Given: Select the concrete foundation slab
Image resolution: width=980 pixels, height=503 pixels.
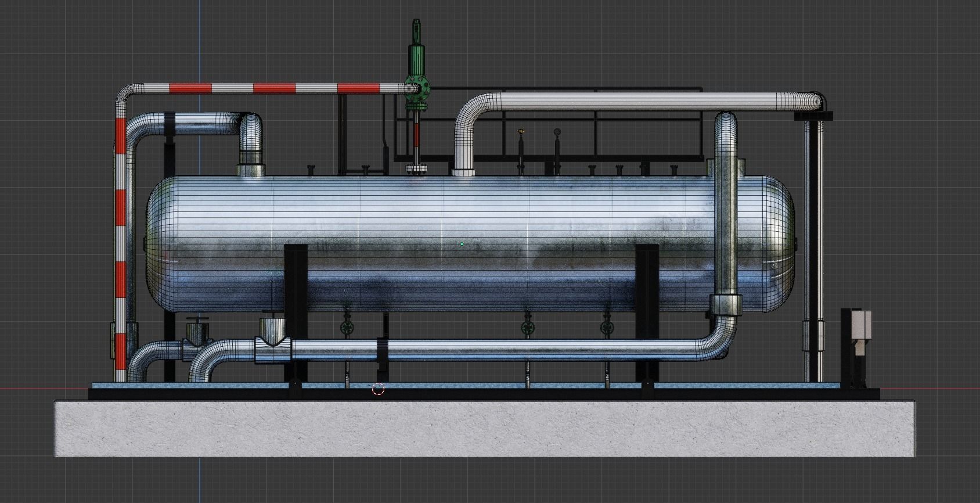Looking at the screenshot, I should (485, 428).
